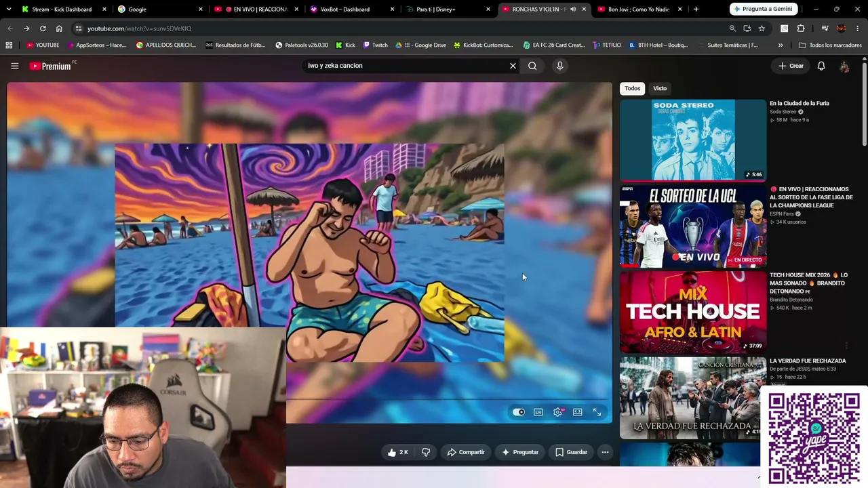
Task: Go to browser home page
Action: [59, 28]
